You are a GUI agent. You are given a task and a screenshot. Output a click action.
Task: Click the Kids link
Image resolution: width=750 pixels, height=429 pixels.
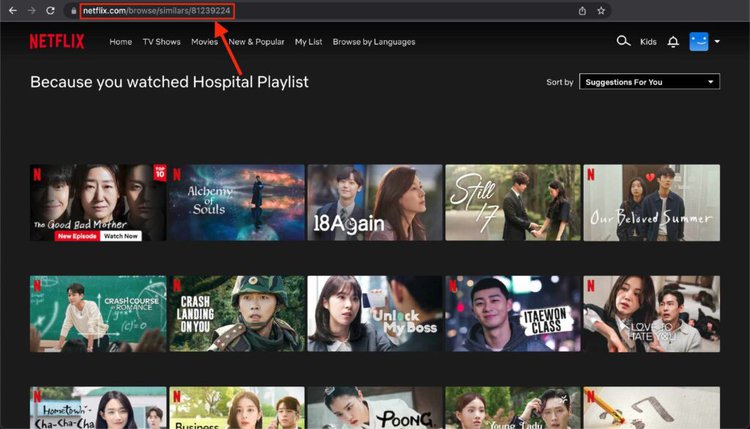(x=648, y=42)
